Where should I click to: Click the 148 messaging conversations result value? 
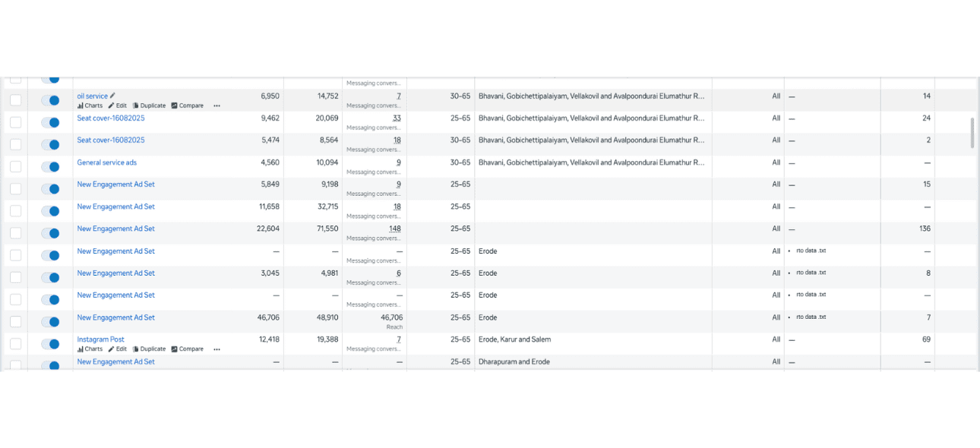click(394, 229)
